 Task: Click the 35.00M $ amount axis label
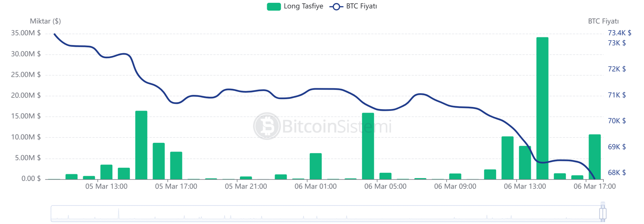tap(26, 33)
